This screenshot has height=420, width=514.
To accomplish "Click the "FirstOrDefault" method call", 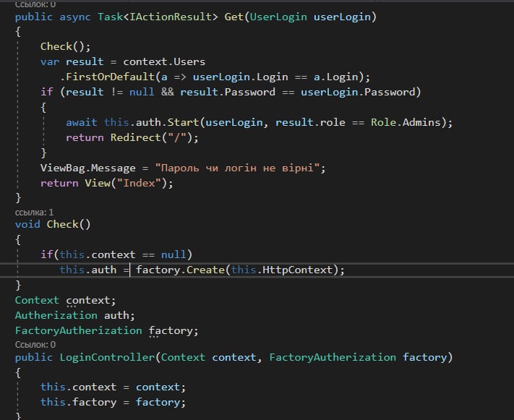I will (110, 77).
